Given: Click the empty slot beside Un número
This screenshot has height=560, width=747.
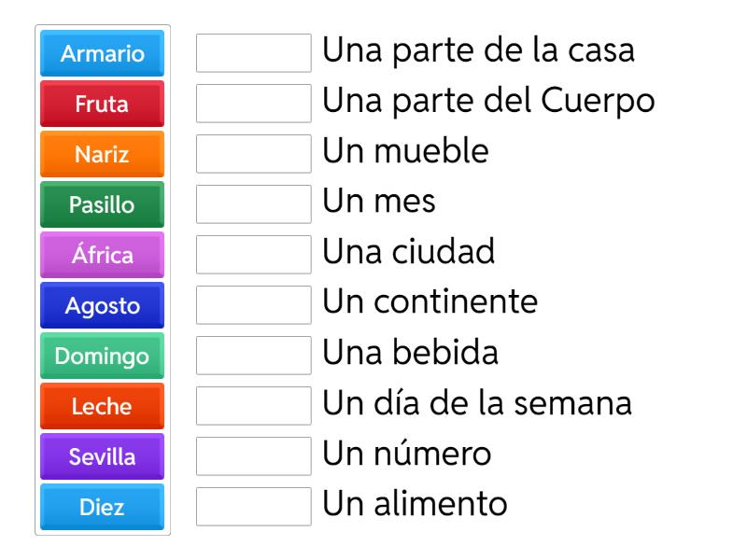Looking at the screenshot, I should [x=254, y=456].
